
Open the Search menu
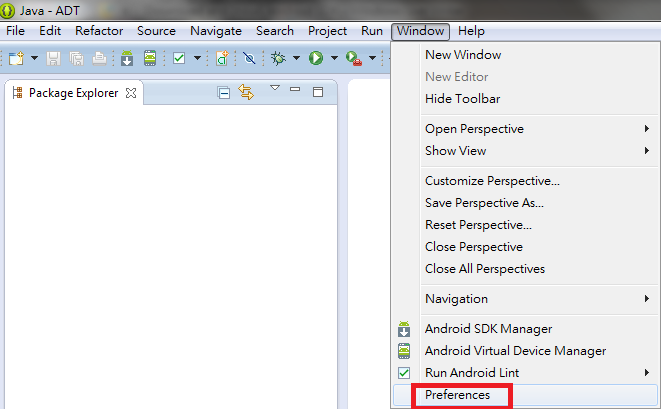275,31
